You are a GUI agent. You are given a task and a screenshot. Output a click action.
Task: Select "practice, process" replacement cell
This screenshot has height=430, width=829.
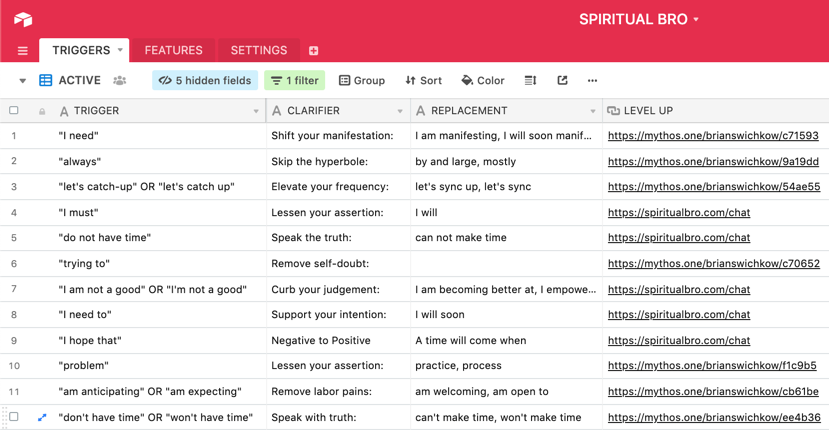506,365
